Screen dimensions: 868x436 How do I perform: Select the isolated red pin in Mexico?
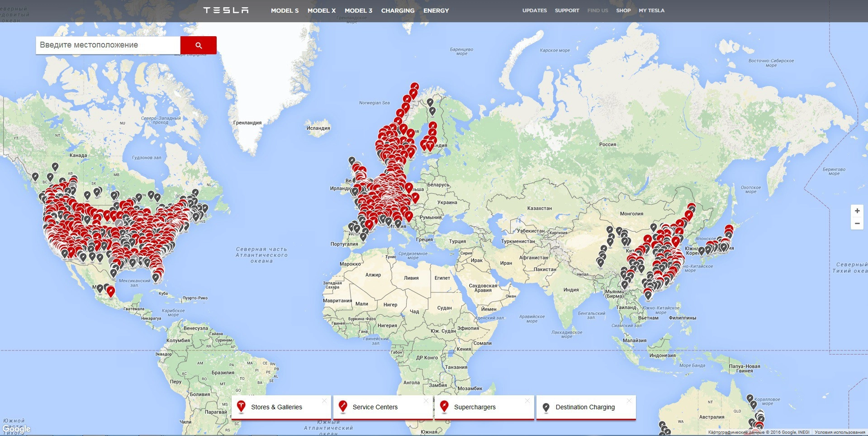click(111, 291)
